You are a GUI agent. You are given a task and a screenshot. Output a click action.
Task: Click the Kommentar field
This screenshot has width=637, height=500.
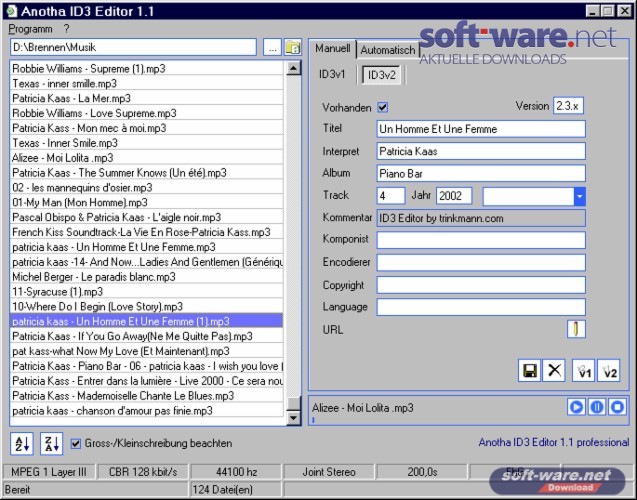click(481, 219)
